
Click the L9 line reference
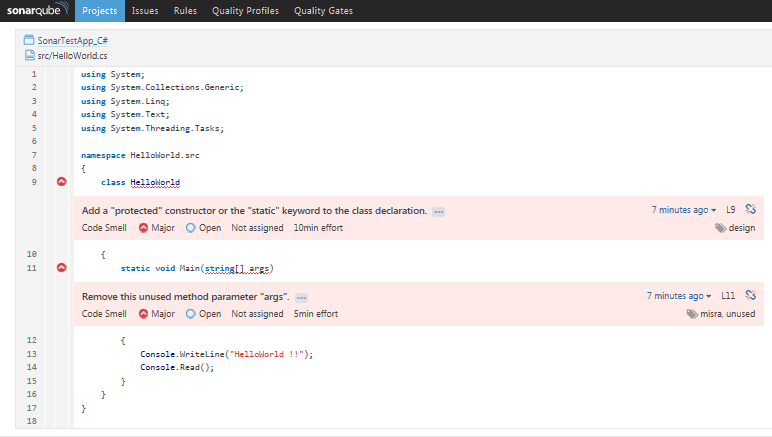[731, 210]
